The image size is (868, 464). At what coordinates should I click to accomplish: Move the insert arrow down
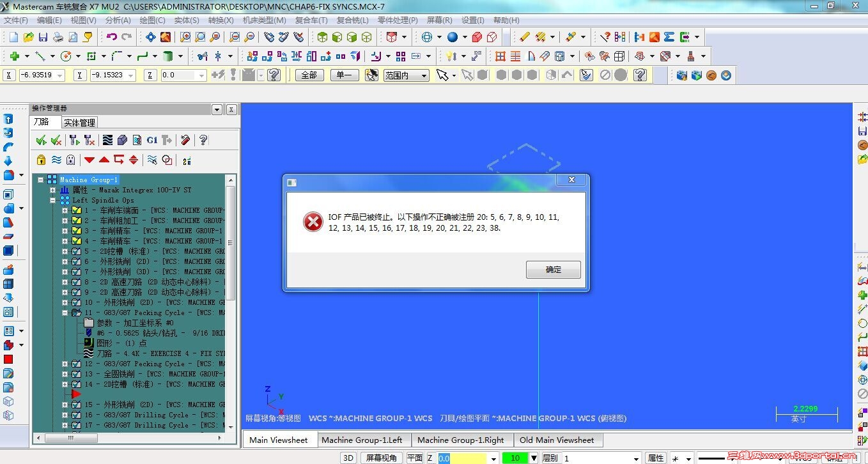tap(89, 160)
